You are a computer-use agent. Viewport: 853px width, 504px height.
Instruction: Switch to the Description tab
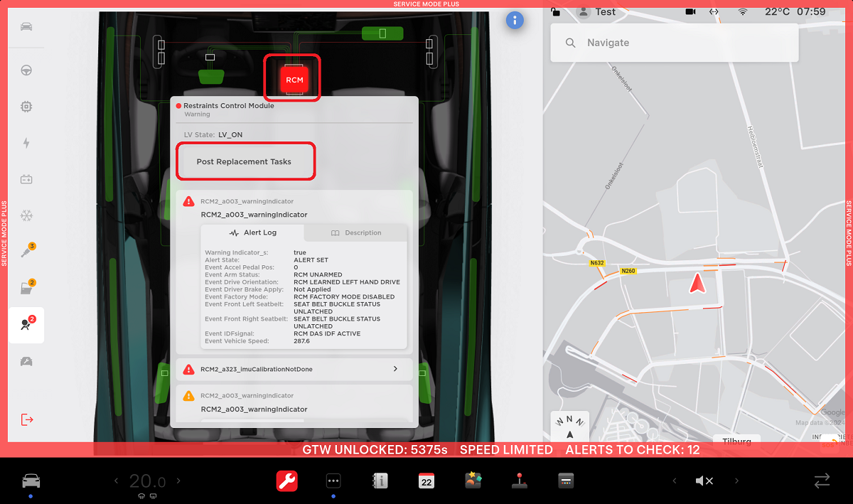click(356, 233)
